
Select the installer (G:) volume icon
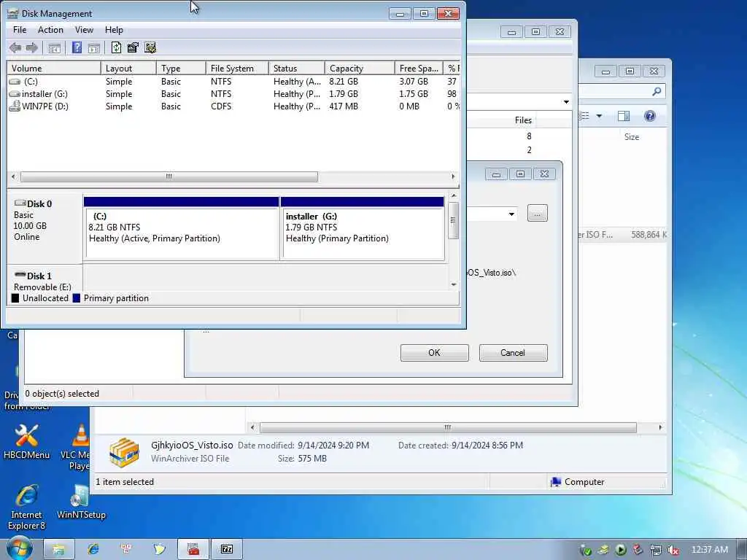[x=15, y=94]
